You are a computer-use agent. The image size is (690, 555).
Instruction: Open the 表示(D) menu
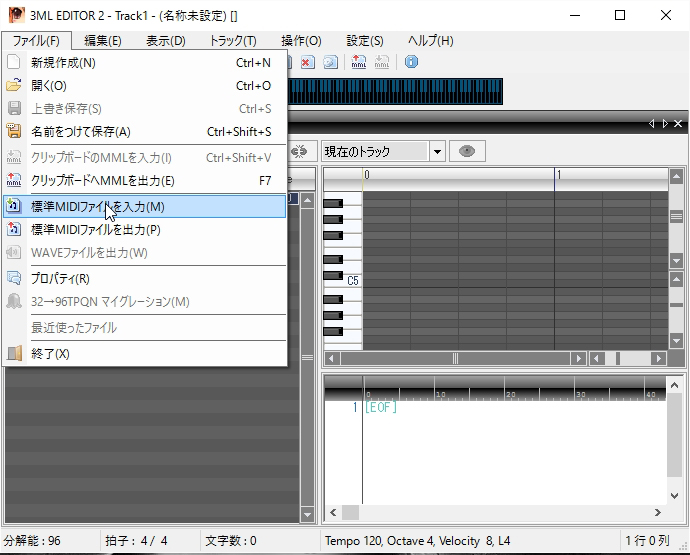[x=166, y=41]
